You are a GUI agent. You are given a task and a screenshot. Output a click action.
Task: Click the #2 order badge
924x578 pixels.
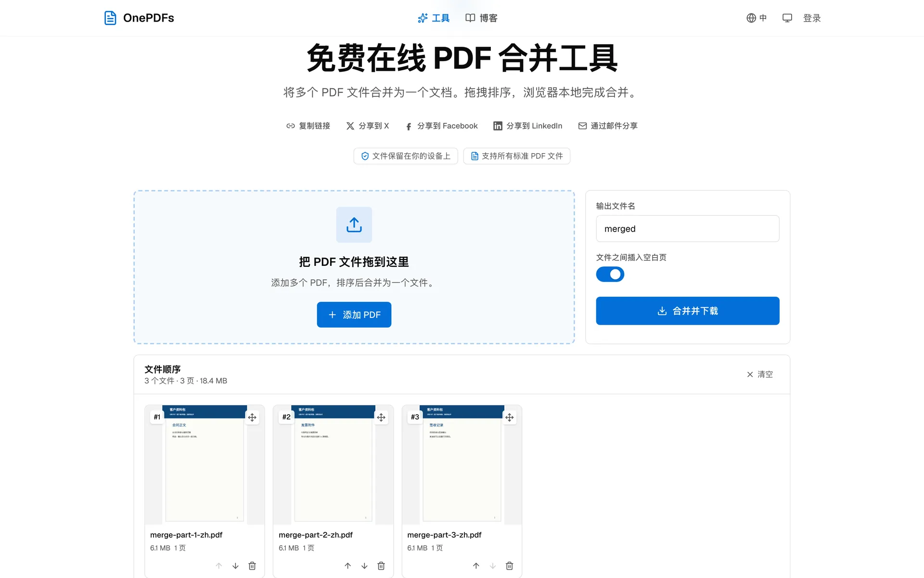click(286, 417)
